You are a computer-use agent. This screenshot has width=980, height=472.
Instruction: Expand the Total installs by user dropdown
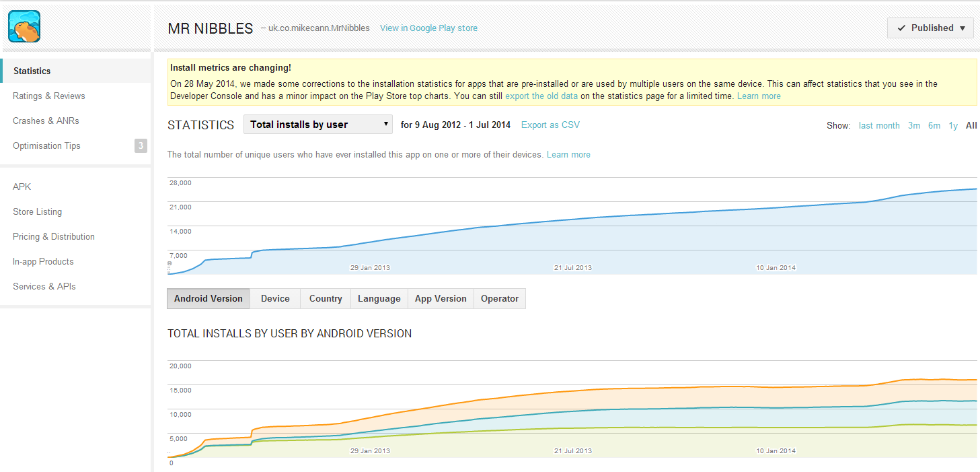click(317, 125)
